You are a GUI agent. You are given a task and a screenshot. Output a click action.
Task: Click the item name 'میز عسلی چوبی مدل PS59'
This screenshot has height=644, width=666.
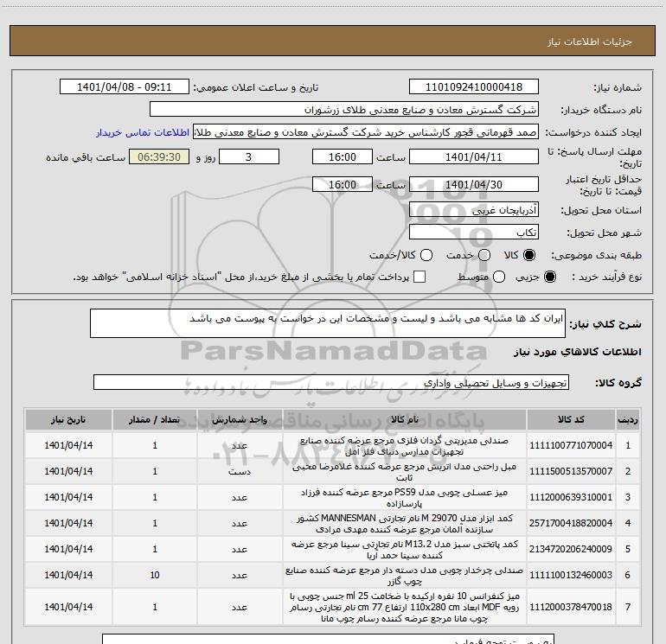point(405,498)
